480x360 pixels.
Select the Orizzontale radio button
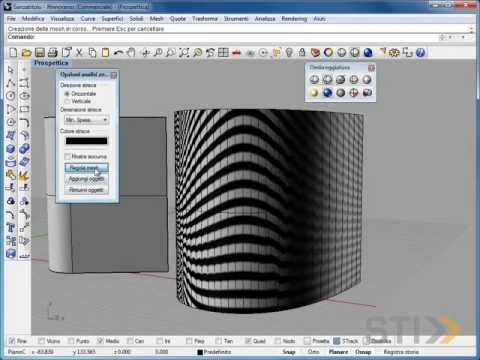coord(67,94)
